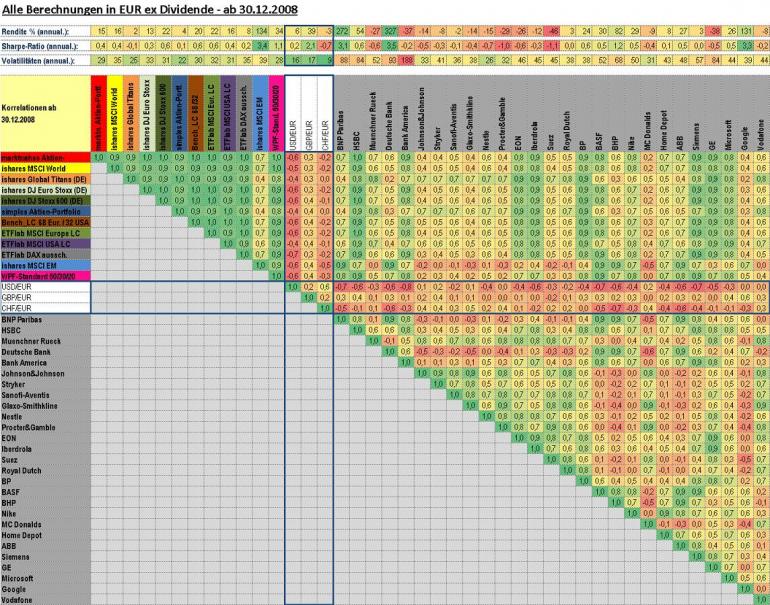Select the 'Sanofi-Aventis' row label
The height and width of the screenshot is (605, 770).
(46, 395)
